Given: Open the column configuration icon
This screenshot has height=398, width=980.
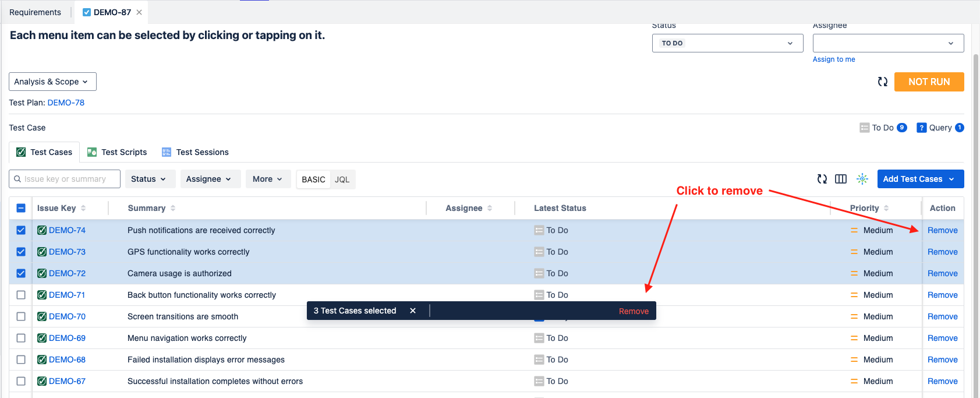Looking at the screenshot, I should pos(840,179).
